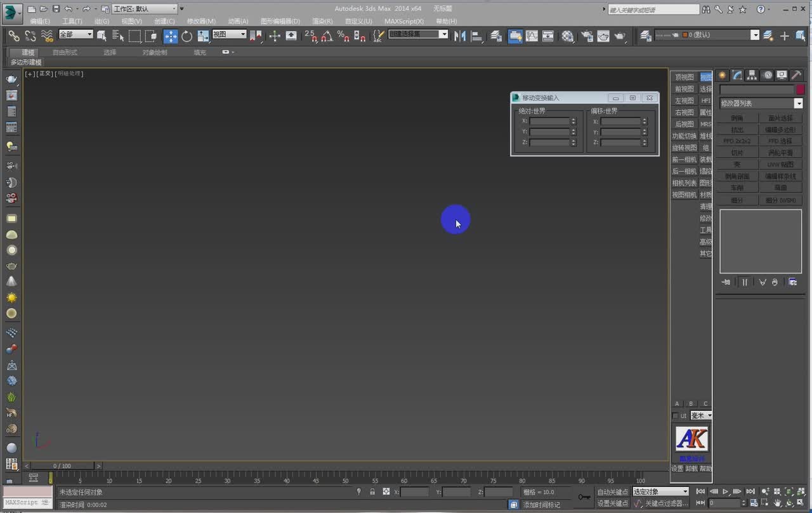Open the 修改器(M) menu
The image size is (812, 513).
coord(201,21)
